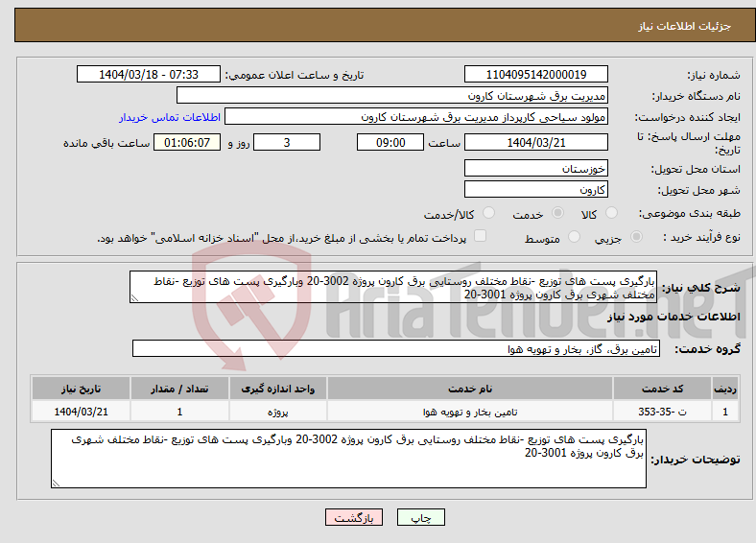
Task: Click the شرح کلی نیاز text area
Action: [393, 287]
